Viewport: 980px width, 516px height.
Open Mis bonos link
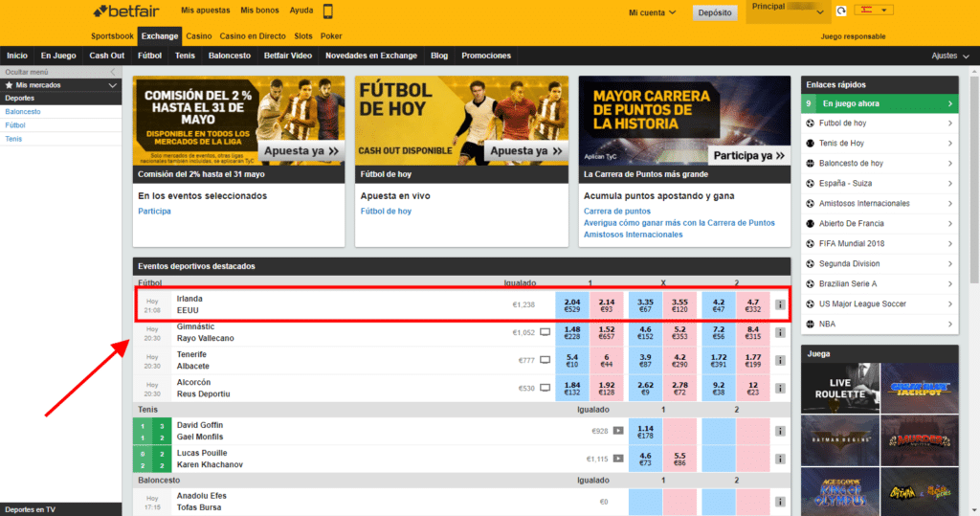click(x=259, y=11)
